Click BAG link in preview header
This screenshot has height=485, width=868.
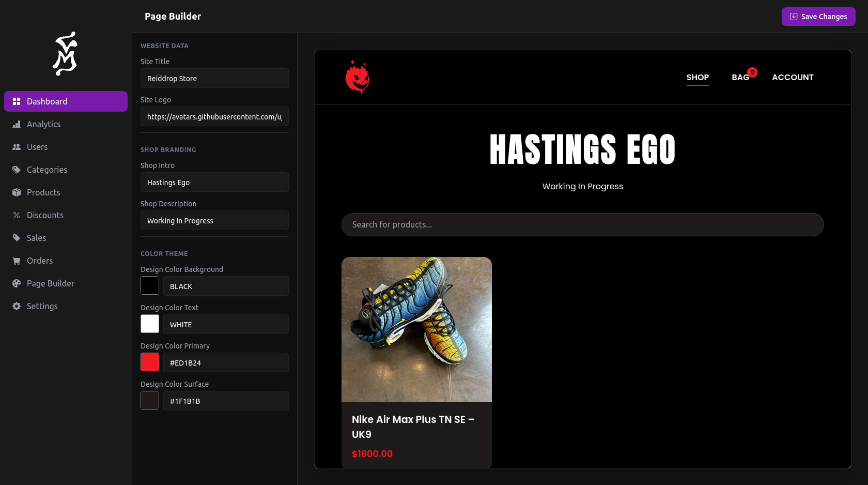point(740,77)
